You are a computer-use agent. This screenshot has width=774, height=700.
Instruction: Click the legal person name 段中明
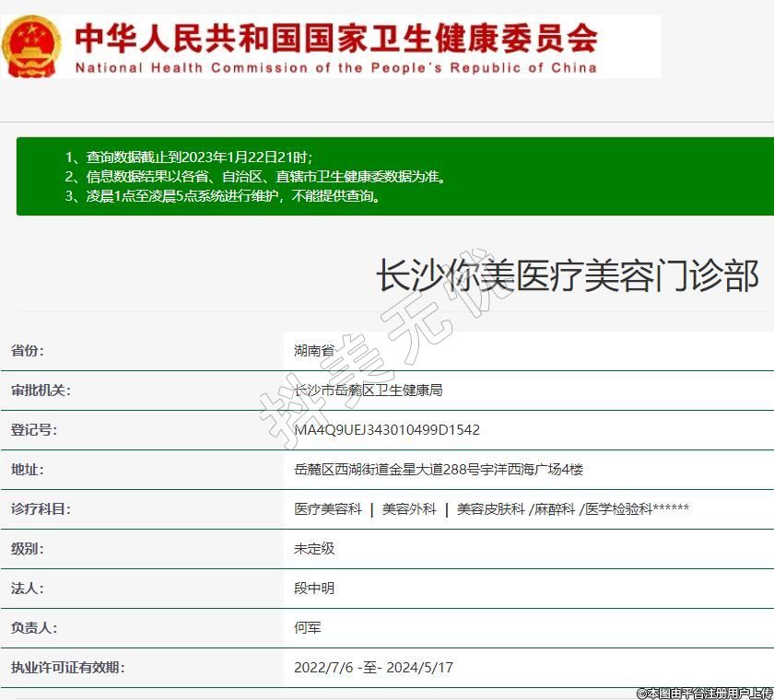(314, 589)
